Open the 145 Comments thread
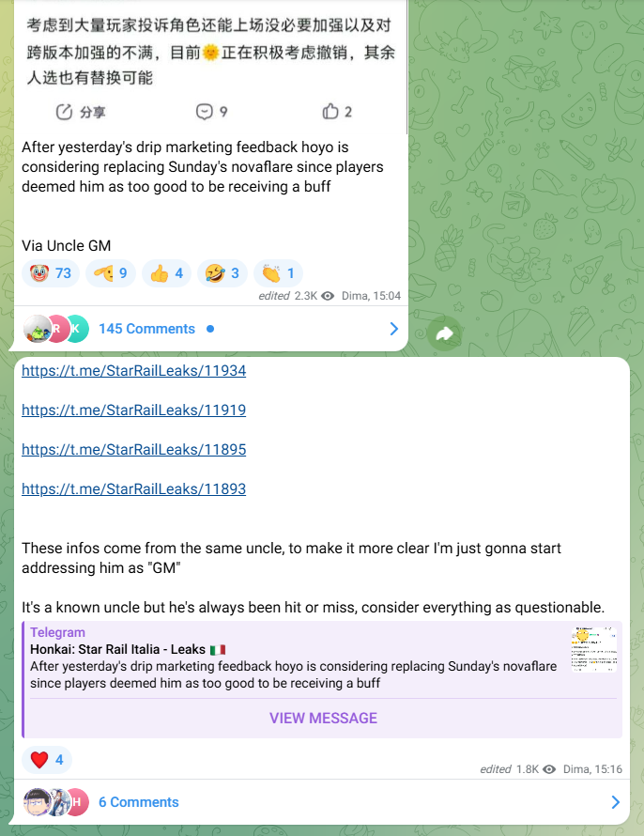644x836 pixels. (x=147, y=329)
